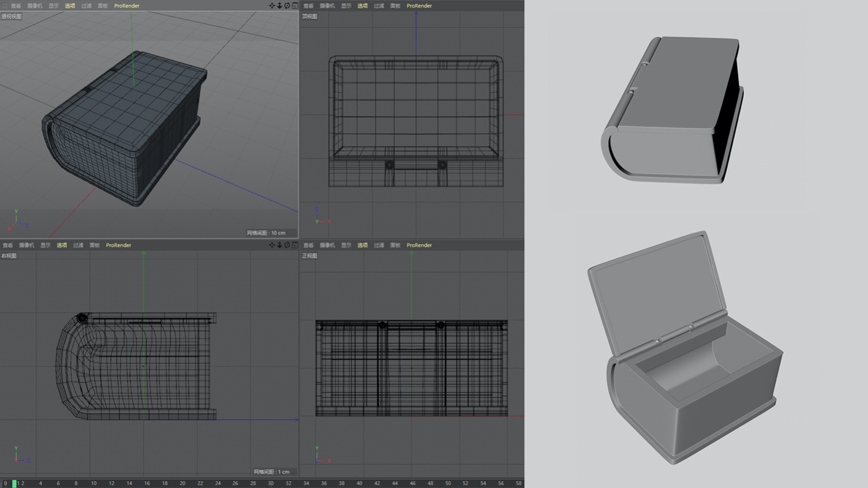Click ProRender in the top view viewport

click(419, 5)
